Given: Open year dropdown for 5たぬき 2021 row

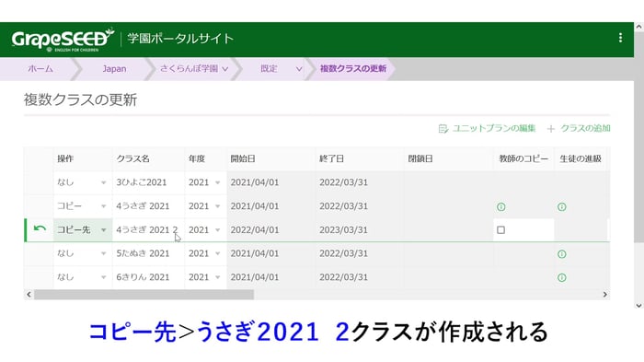Looking at the screenshot, I should point(218,253).
